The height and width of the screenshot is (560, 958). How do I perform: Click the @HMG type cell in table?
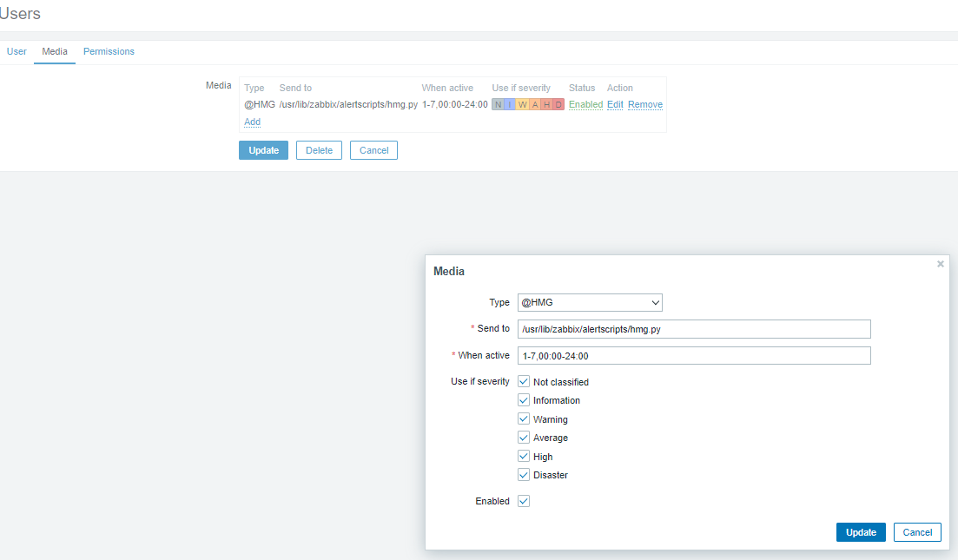pyautogui.click(x=260, y=104)
